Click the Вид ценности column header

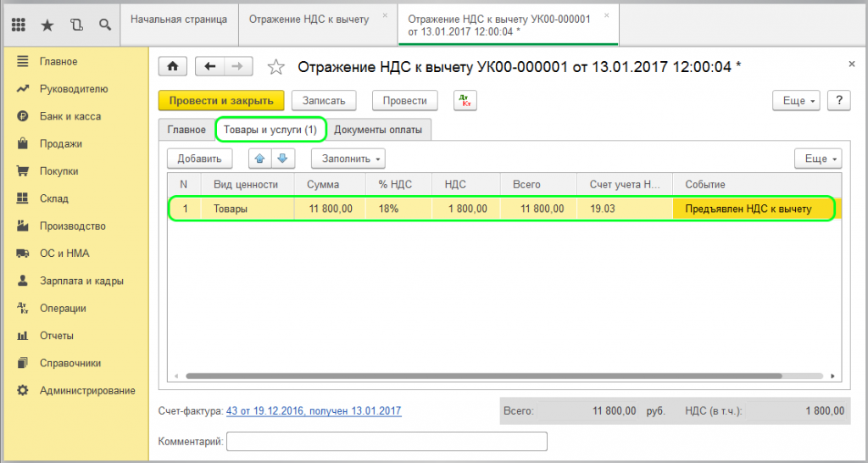point(247,184)
